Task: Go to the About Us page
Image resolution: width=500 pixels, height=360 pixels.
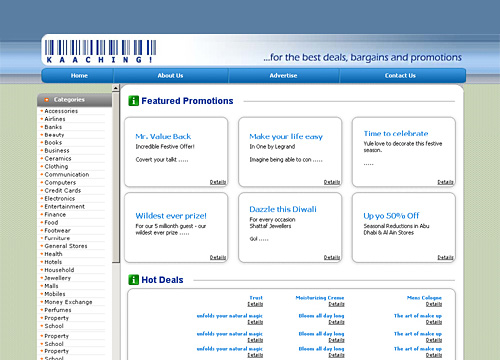Action: click(x=170, y=76)
